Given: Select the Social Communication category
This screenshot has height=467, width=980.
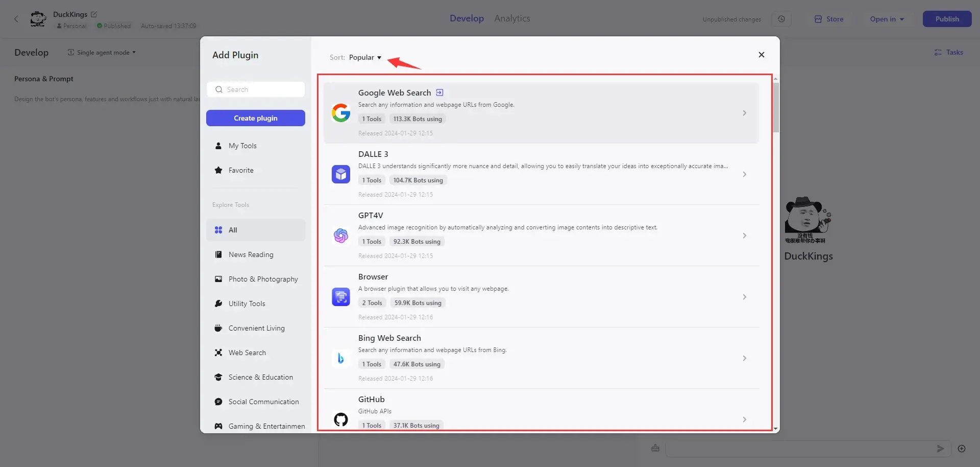Looking at the screenshot, I should (256, 402).
